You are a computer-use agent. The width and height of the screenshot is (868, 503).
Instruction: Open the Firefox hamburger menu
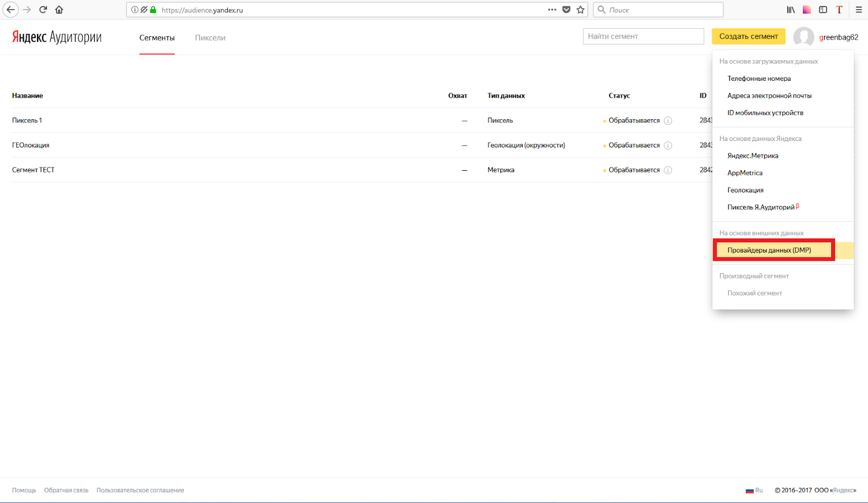859,10
